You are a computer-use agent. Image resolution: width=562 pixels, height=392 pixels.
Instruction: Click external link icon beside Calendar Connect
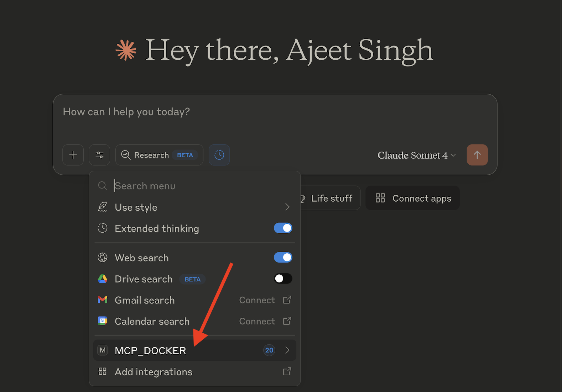287,321
